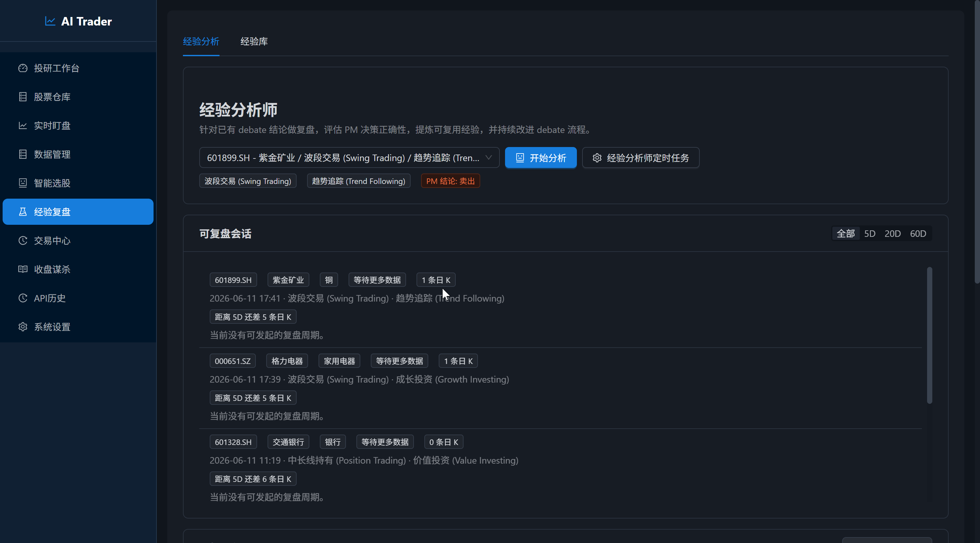Click the PM 结论: 卖出 tag

pos(450,181)
